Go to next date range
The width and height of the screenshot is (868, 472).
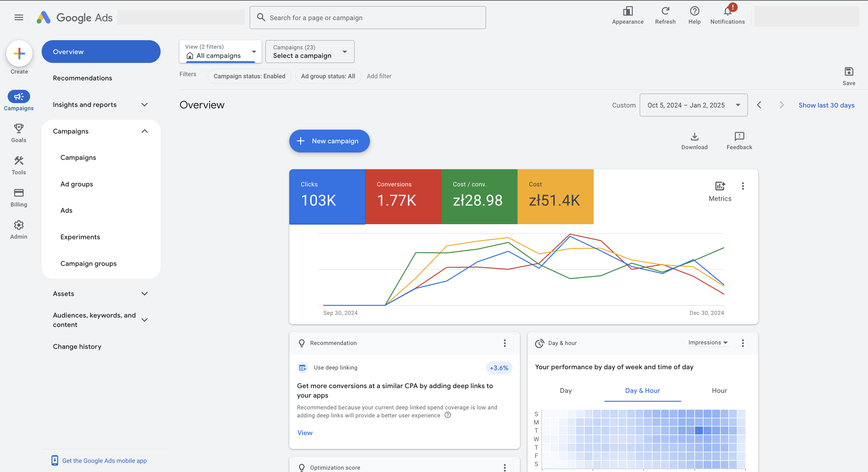click(781, 105)
